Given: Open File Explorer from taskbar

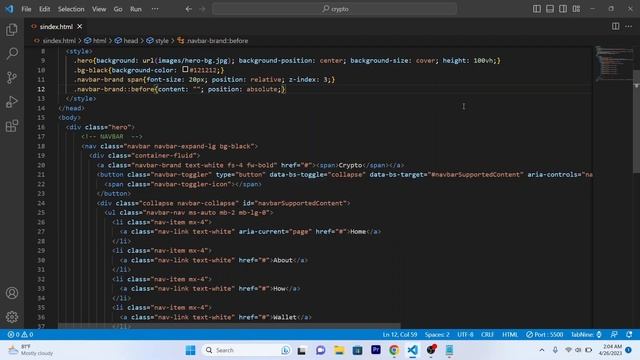Looking at the screenshot, I should [x=339, y=350].
